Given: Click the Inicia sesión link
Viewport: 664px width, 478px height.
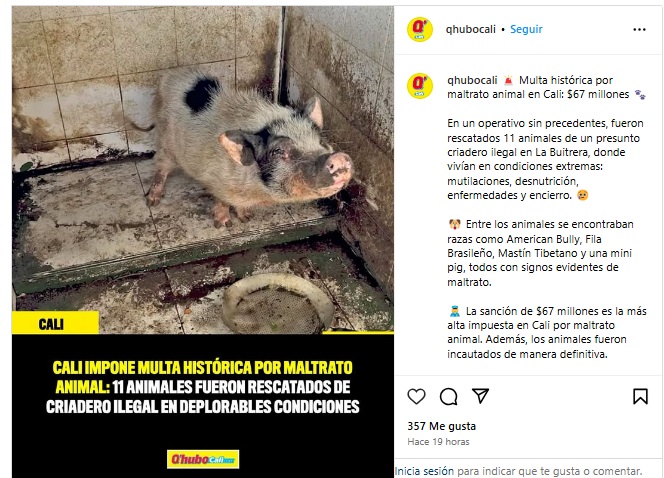Looking at the screenshot, I should tap(424, 471).
